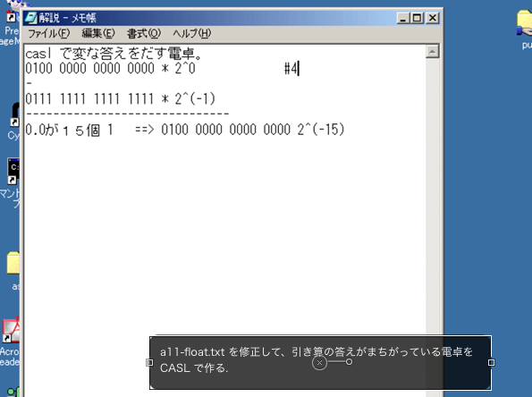
Task: Click the caption slider end handle
Action: 349,362
